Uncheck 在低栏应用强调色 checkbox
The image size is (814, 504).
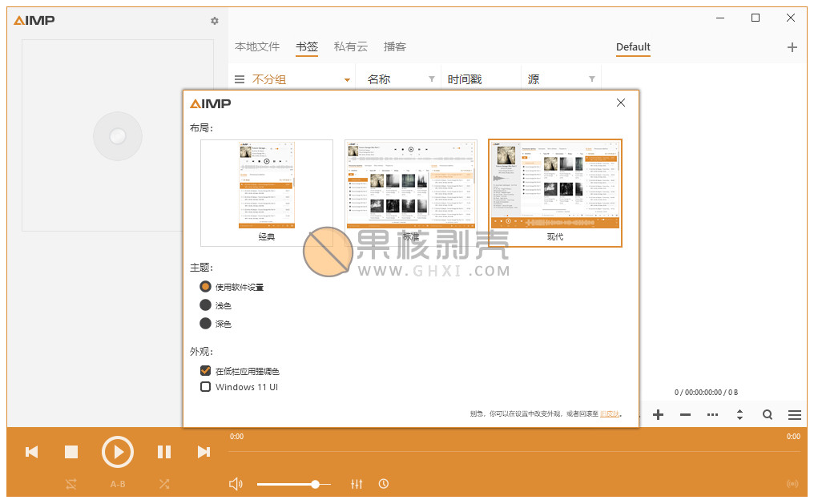tap(206, 371)
